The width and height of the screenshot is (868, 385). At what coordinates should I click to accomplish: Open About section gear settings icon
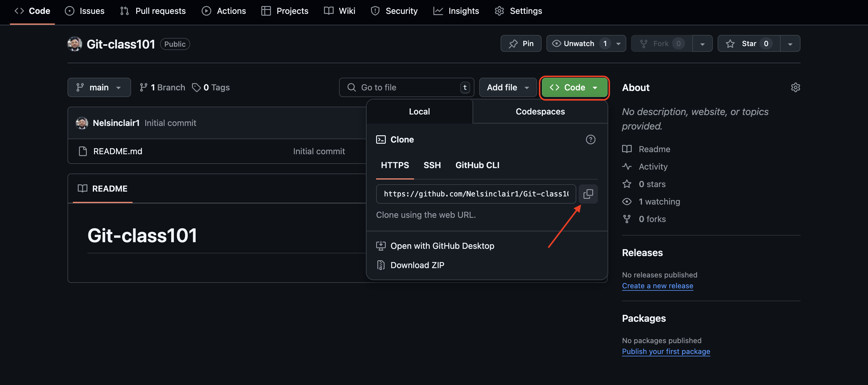pos(795,88)
